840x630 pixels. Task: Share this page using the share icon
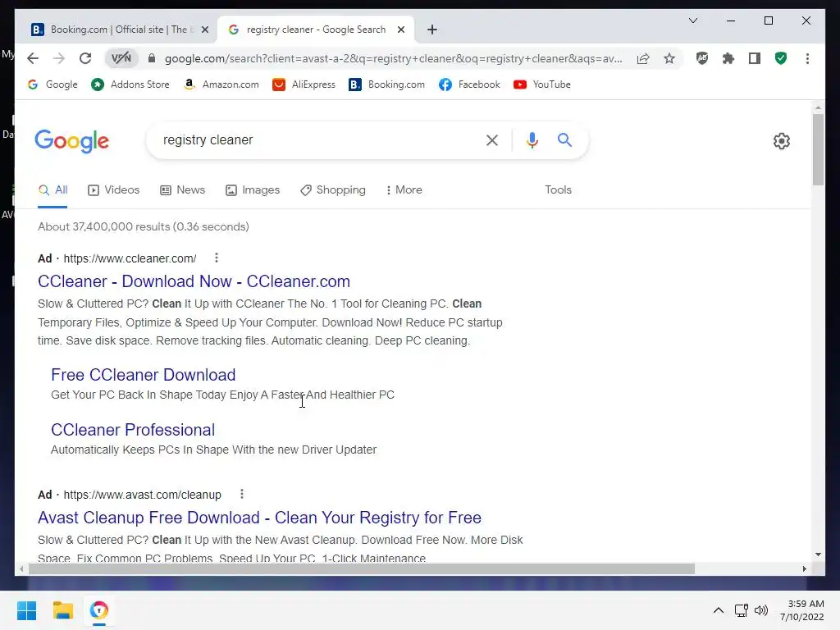click(643, 58)
